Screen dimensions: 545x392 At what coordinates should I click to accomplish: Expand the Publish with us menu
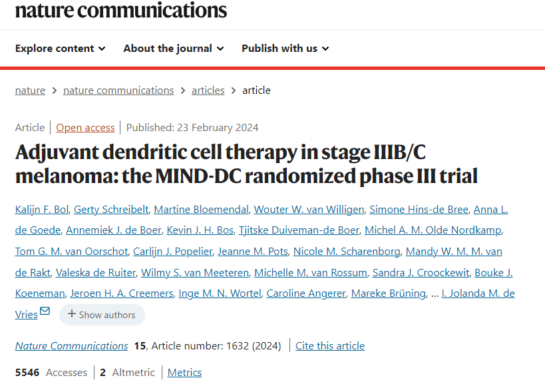(x=285, y=49)
